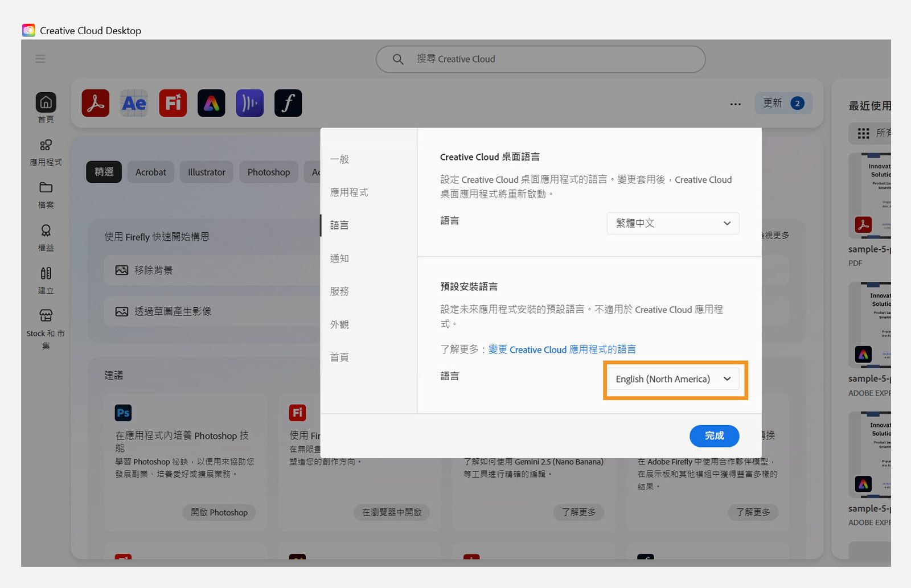Click the 開啟 Photoshop button
The height and width of the screenshot is (588, 911).
pos(219,512)
